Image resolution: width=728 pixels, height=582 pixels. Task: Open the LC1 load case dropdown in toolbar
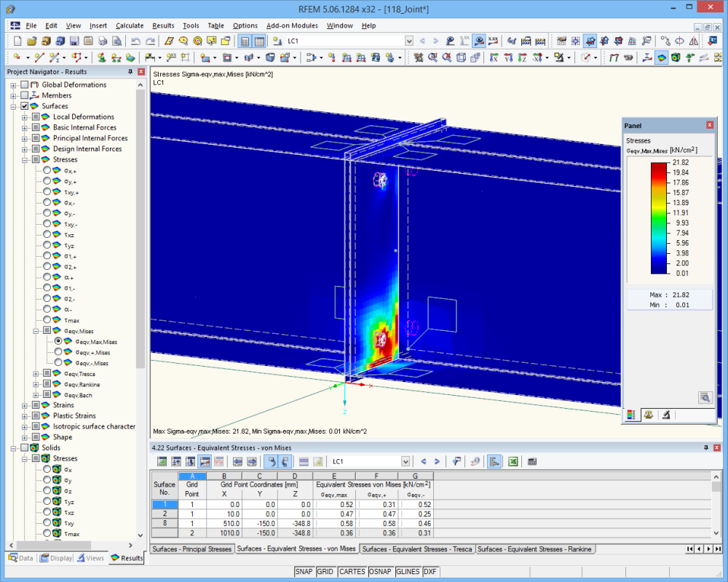pos(408,41)
